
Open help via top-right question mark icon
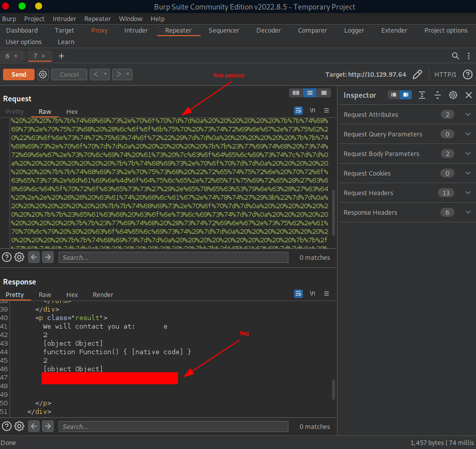[467, 74]
